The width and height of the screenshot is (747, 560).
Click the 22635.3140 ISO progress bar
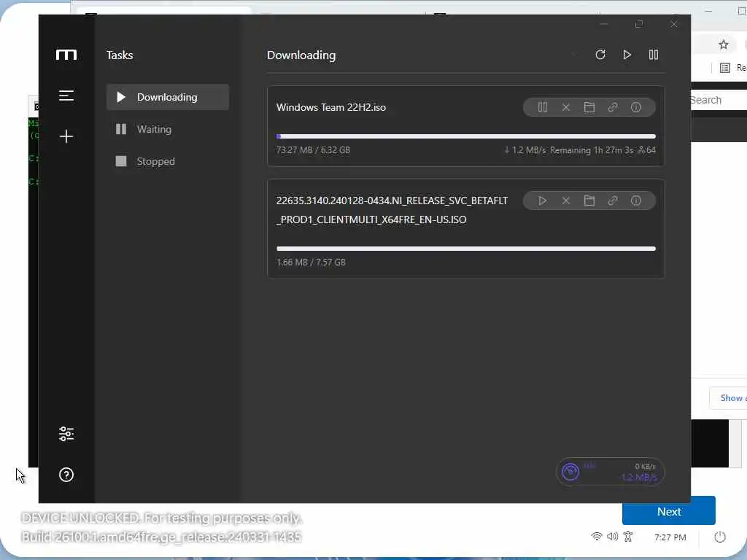(x=466, y=249)
